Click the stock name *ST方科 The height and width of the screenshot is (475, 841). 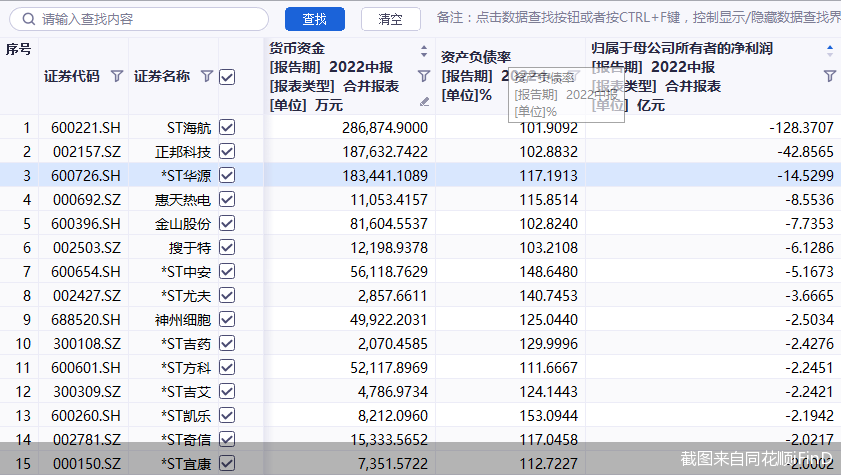point(186,367)
